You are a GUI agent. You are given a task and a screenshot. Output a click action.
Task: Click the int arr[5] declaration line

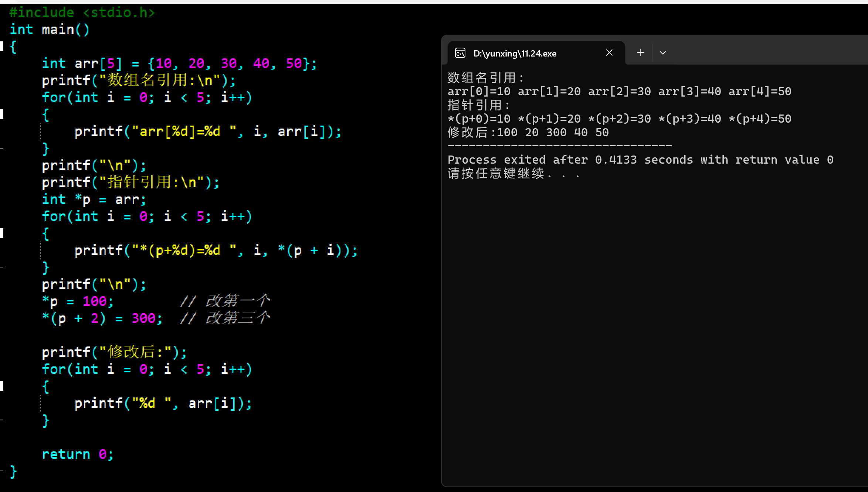click(179, 64)
